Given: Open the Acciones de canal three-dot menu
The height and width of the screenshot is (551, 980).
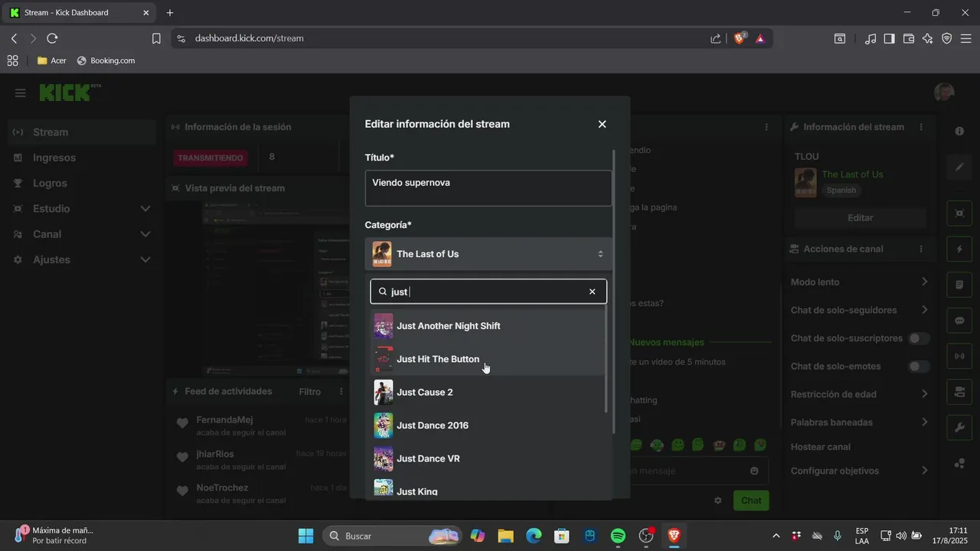Looking at the screenshot, I should pos(921,249).
